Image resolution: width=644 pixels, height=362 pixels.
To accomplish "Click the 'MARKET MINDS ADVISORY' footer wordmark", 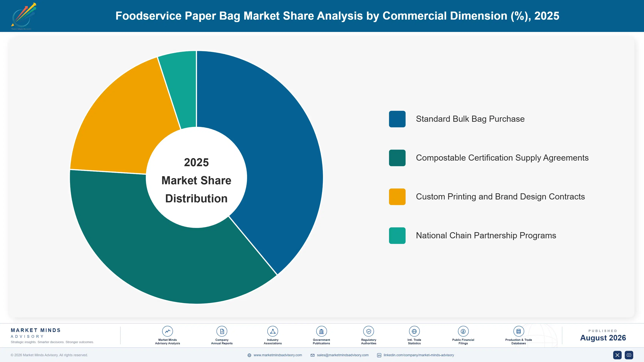I will tap(35, 333).
